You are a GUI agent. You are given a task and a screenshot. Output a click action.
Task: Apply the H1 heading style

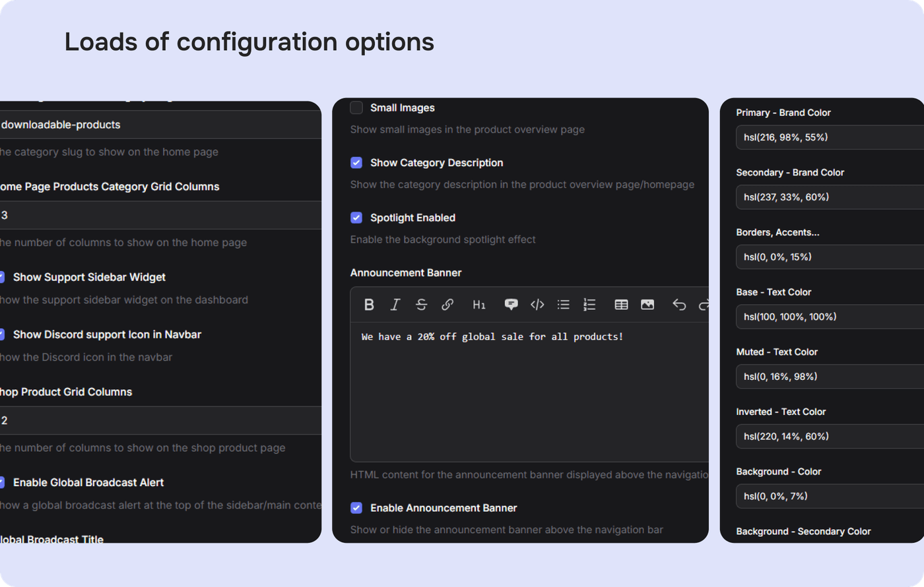[479, 305]
